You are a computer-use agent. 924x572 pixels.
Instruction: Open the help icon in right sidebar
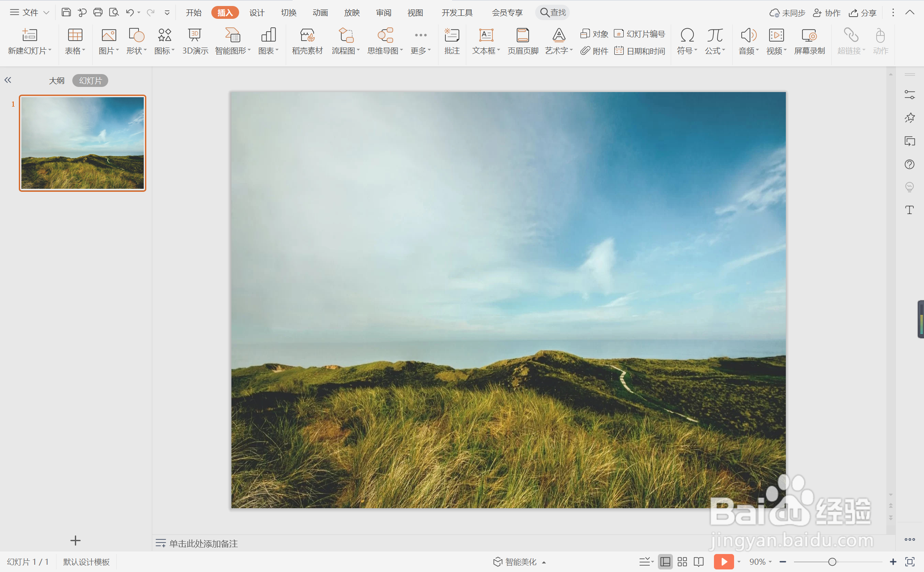pos(909,164)
